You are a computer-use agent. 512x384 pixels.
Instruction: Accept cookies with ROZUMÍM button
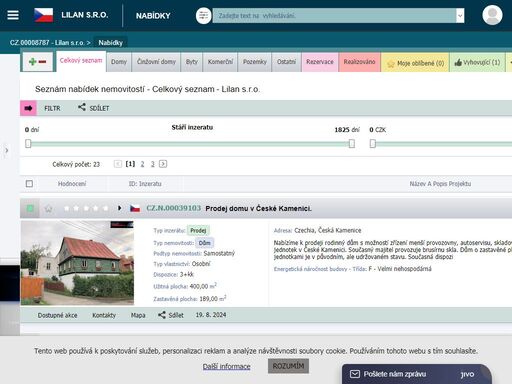pos(288,366)
